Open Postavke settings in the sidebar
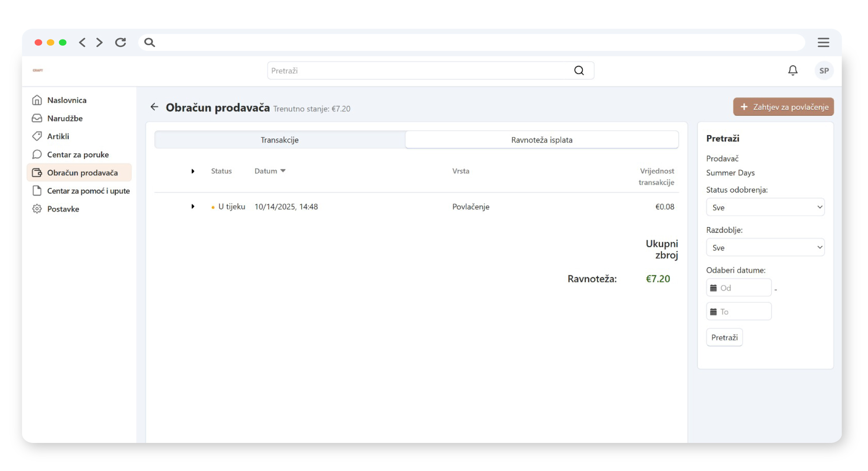The image size is (868, 471). (x=63, y=209)
